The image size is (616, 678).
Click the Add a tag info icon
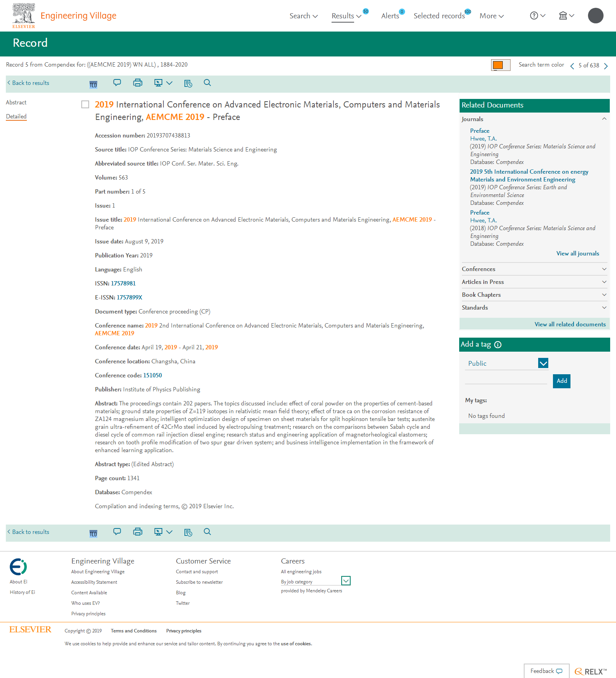(x=498, y=345)
